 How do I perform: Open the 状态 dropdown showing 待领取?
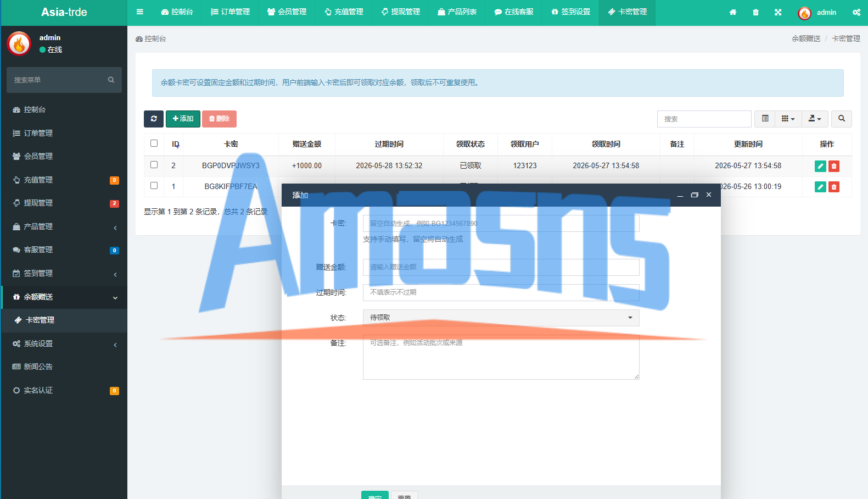(501, 318)
